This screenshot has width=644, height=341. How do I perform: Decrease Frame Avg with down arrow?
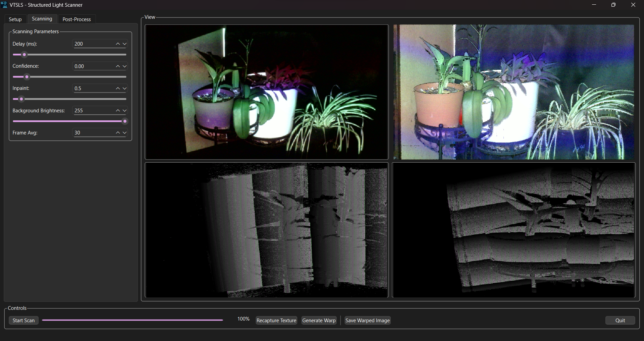pyautogui.click(x=125, y=133)
